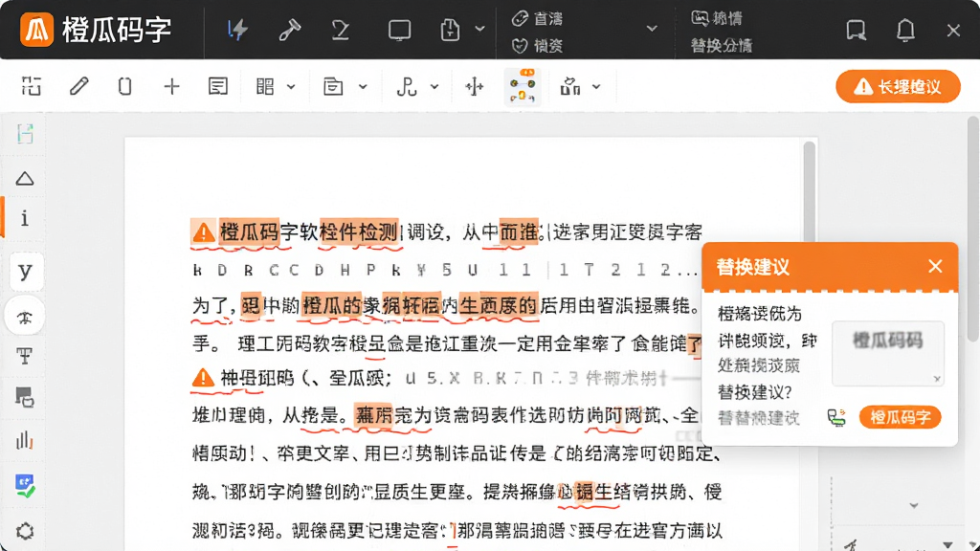
Task: Expand the chevron in lower right panel
Action: tap(914, 505)
